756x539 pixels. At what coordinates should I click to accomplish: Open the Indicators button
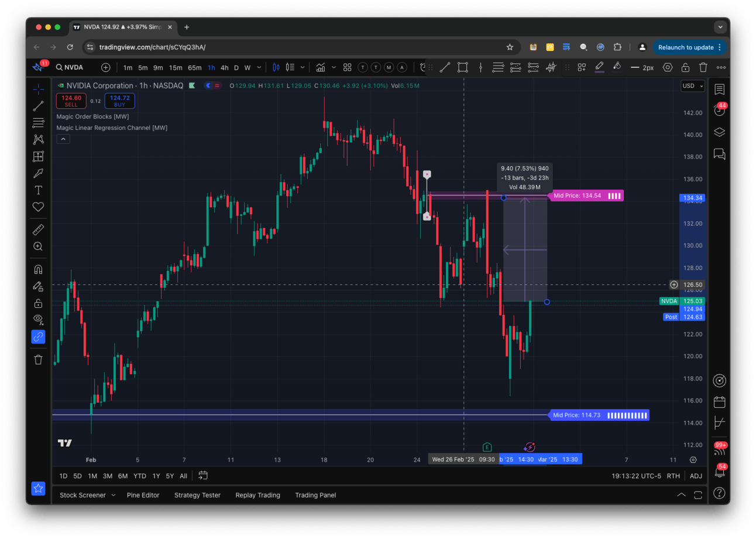[x=320, y=68]
